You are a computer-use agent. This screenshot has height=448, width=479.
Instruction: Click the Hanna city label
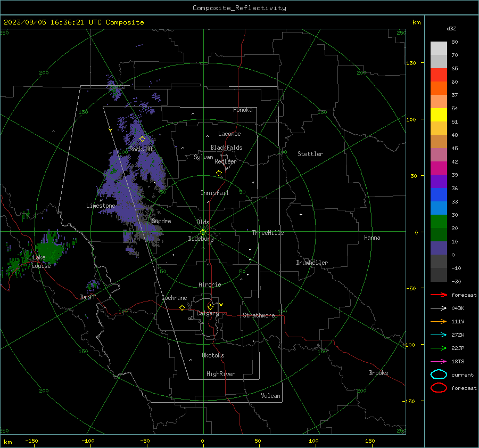[372, 238]
